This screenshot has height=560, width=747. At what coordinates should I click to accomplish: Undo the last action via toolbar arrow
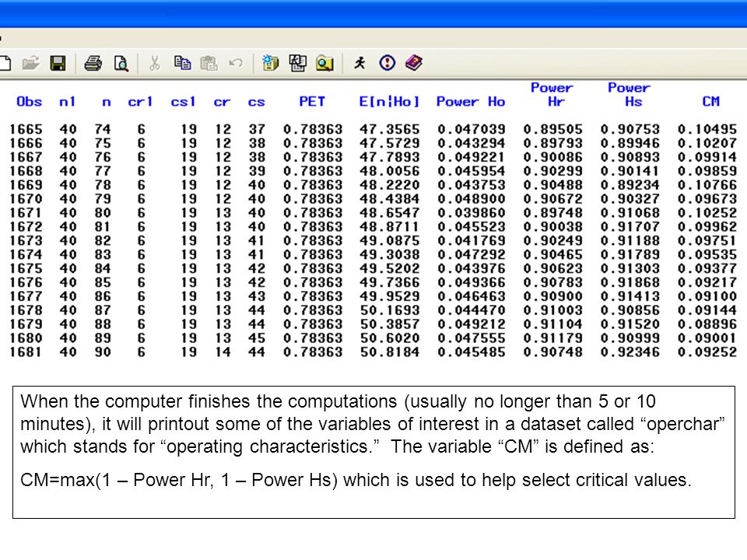coord(235,63)
